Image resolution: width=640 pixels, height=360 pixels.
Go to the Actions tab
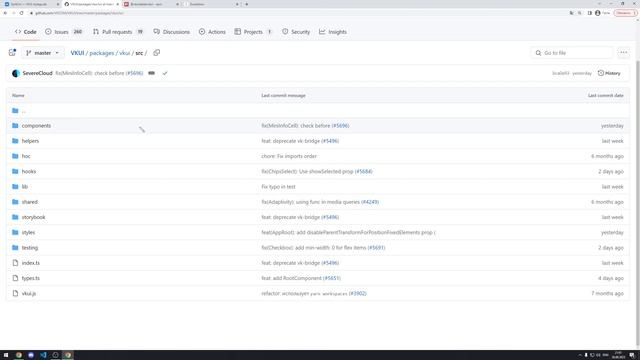212,32
